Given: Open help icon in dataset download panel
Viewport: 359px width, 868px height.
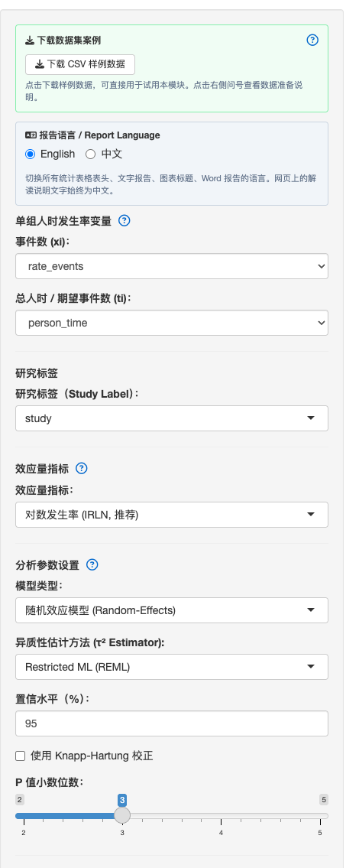Looking at the screenshot, I should pos(312,40).
